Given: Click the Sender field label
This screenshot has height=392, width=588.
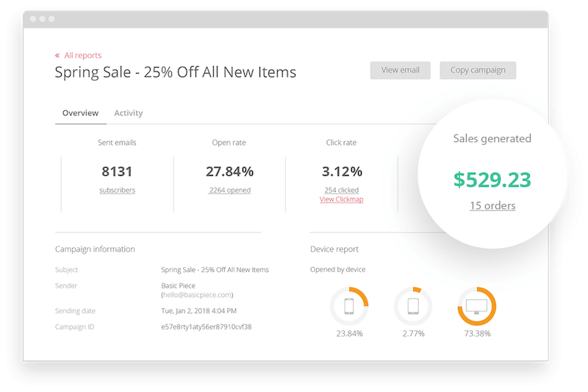Looking at the screenshot, I should (65, 285).
